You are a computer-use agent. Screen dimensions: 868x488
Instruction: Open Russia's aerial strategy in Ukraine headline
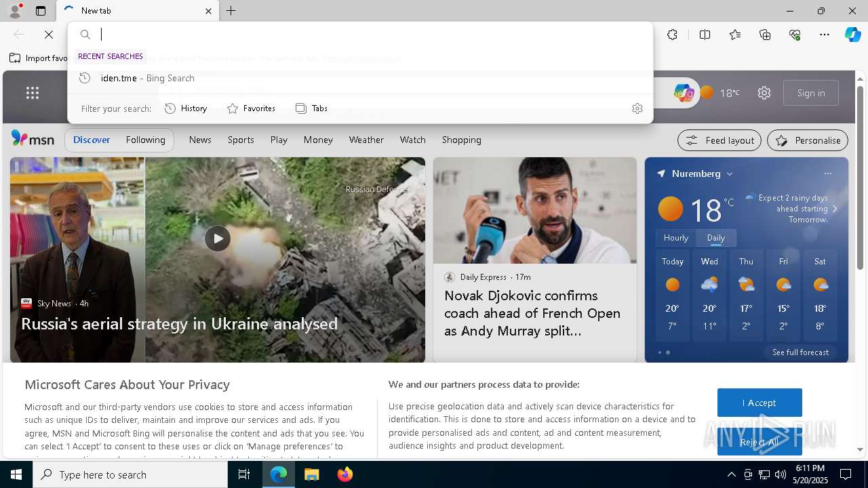coord(179,324)
